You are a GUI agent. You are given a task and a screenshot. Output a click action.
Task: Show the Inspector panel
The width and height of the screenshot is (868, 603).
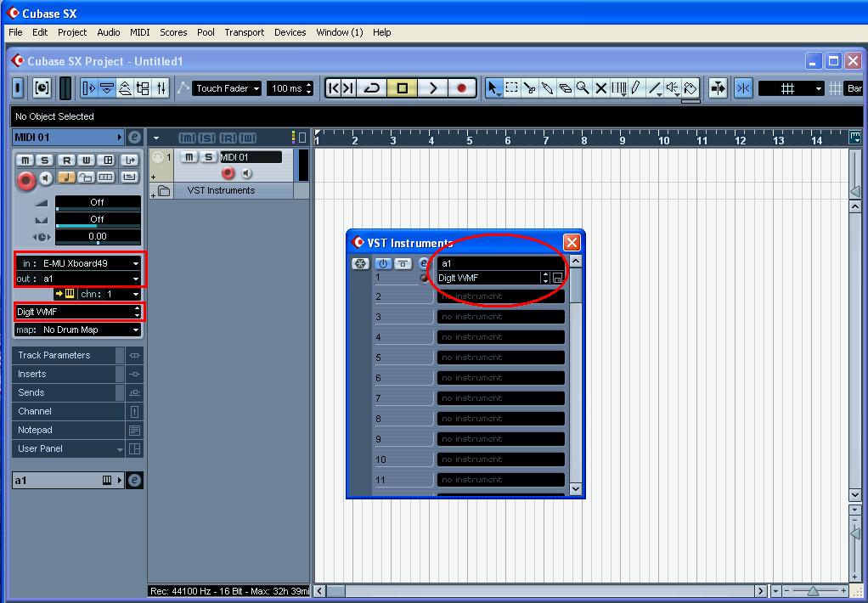pos(88,88)
